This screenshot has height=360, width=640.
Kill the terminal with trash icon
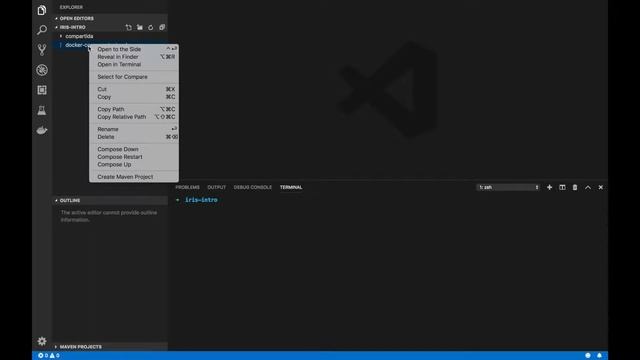[575, 187]
